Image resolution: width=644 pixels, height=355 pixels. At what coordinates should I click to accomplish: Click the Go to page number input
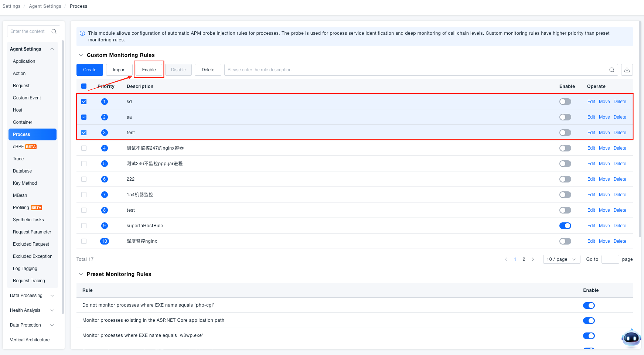coord(610,259)
